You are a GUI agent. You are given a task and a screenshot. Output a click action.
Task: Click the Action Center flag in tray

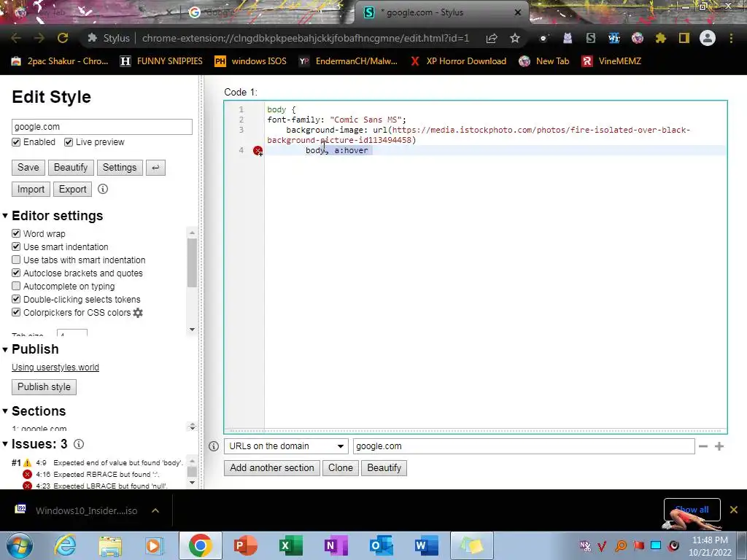click(x=638, y=545)
